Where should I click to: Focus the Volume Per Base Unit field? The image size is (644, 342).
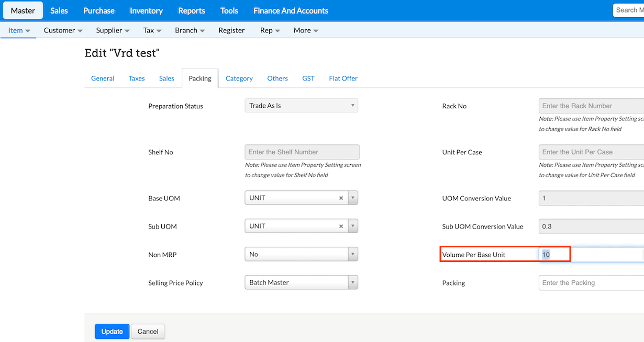pyautogui.click(x=592, y=255)
